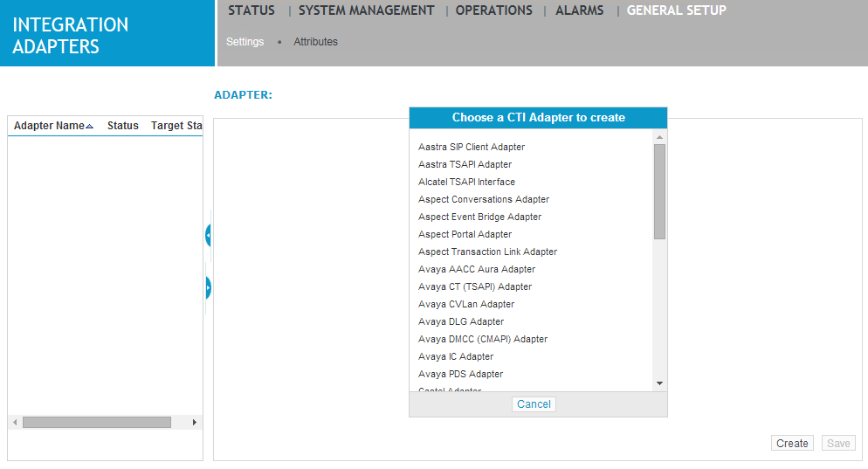868x469 pixels.
Task: Click the Save button
Action: pos(838,443)
